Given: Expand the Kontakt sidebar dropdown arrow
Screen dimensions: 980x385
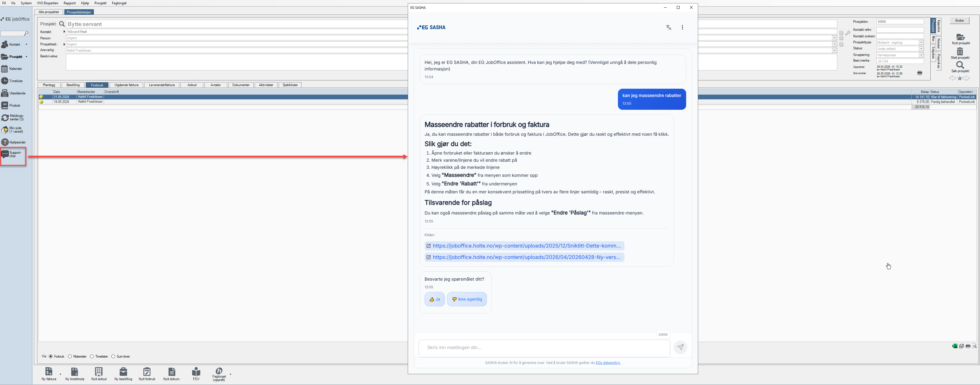Looking at the screenshot, I should click(x=26, y=44).
